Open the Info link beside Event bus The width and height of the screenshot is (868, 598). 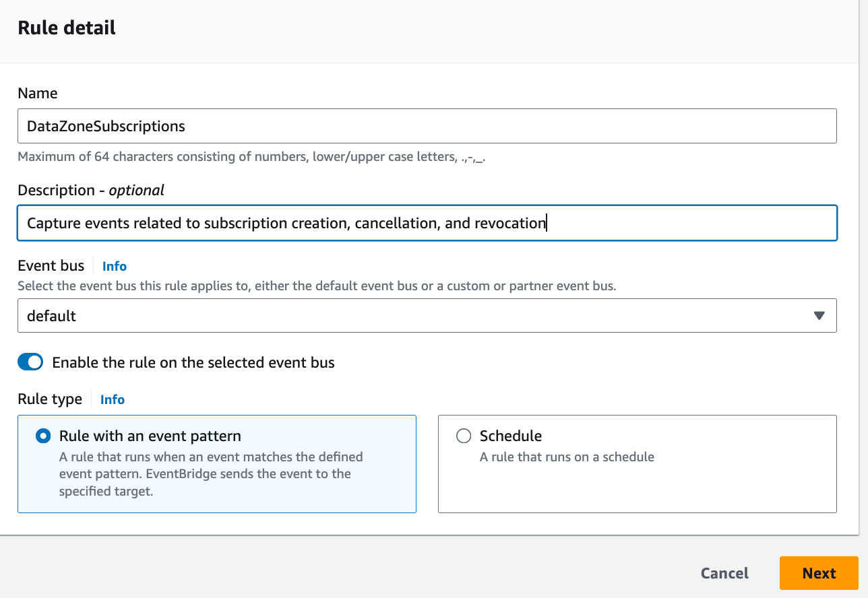click(x=115, y=266)
